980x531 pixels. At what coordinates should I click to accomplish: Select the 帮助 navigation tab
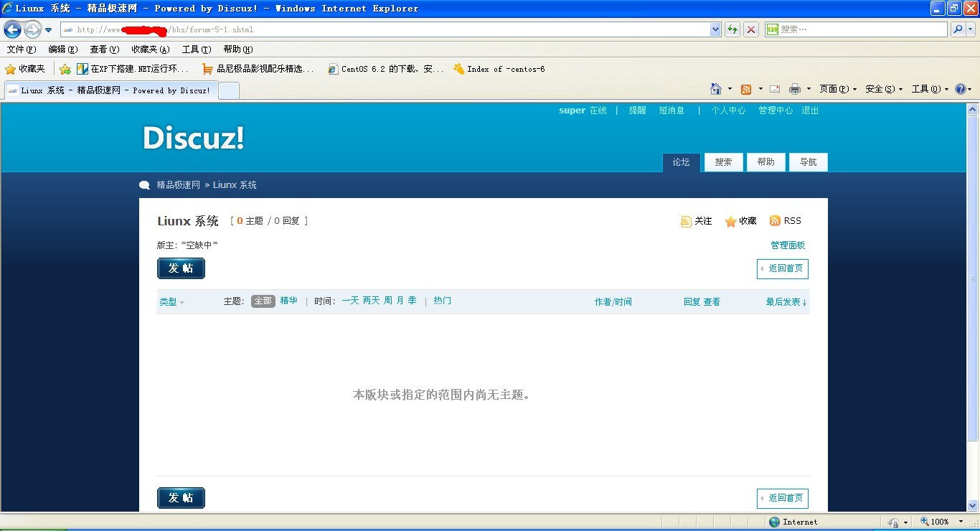[765, 162]
